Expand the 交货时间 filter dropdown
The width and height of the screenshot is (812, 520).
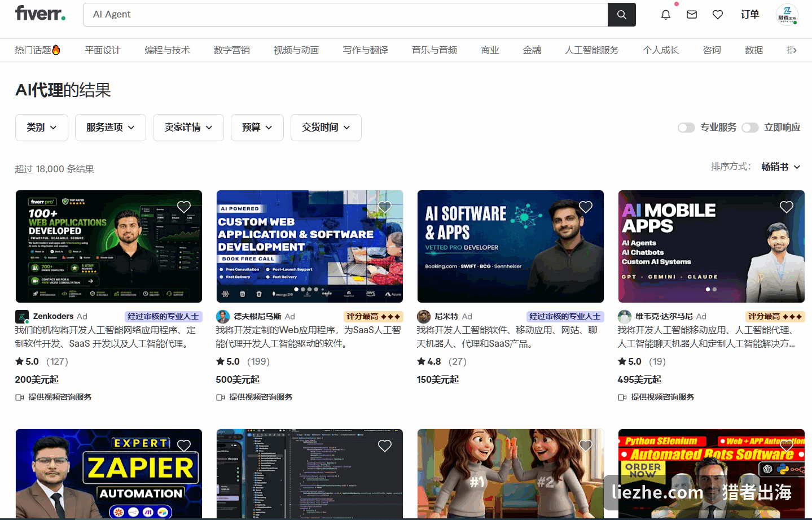326,128
